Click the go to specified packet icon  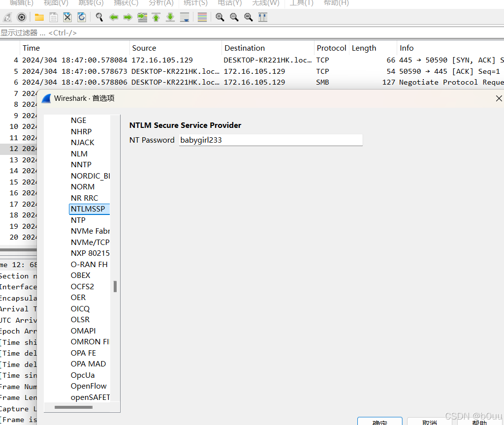pos(142,17)
